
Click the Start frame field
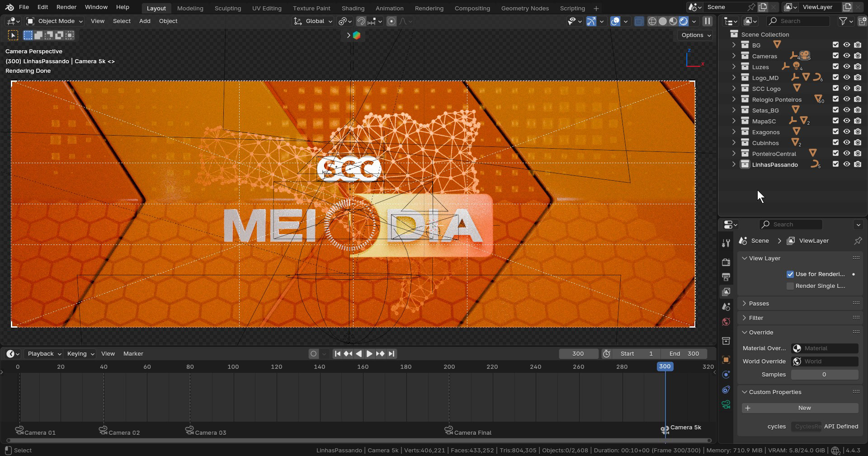(x=636, y=354)
